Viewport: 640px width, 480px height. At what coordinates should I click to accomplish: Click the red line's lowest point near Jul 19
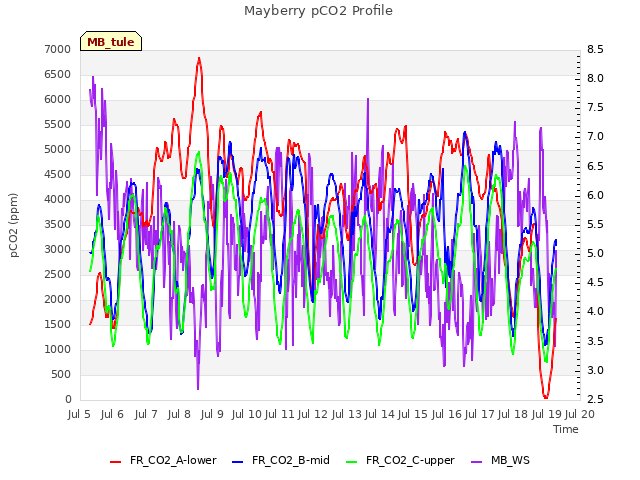[546, 397]
